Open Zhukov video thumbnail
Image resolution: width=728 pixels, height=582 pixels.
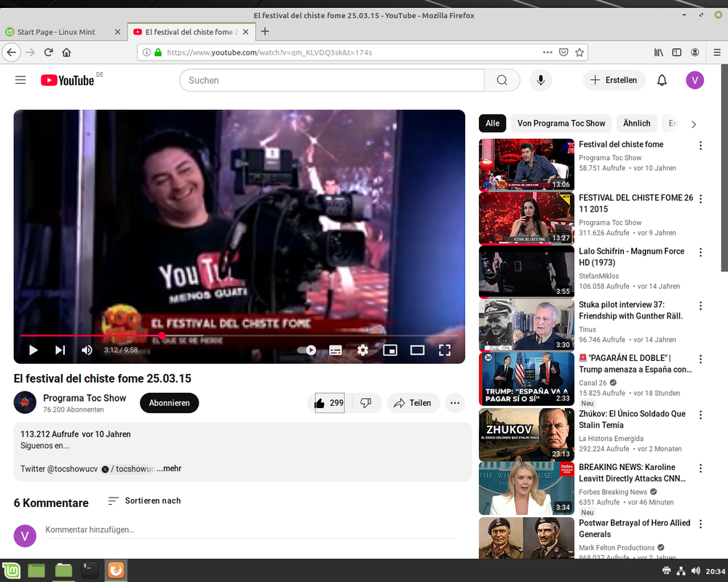526,434
